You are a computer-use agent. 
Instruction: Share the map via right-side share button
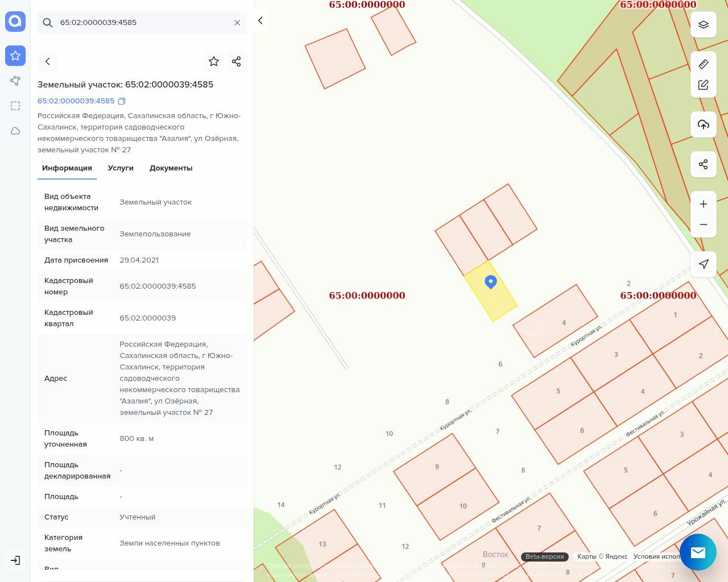pyautogui.click(x=703, y=164)
